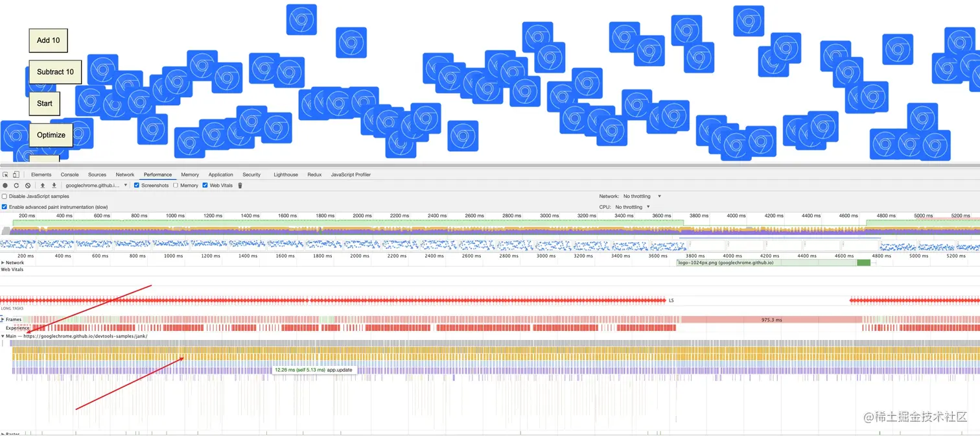This screenshot has height=436, width=980.
Task: Click the Web Vitals track label
Action: (12, 269)
